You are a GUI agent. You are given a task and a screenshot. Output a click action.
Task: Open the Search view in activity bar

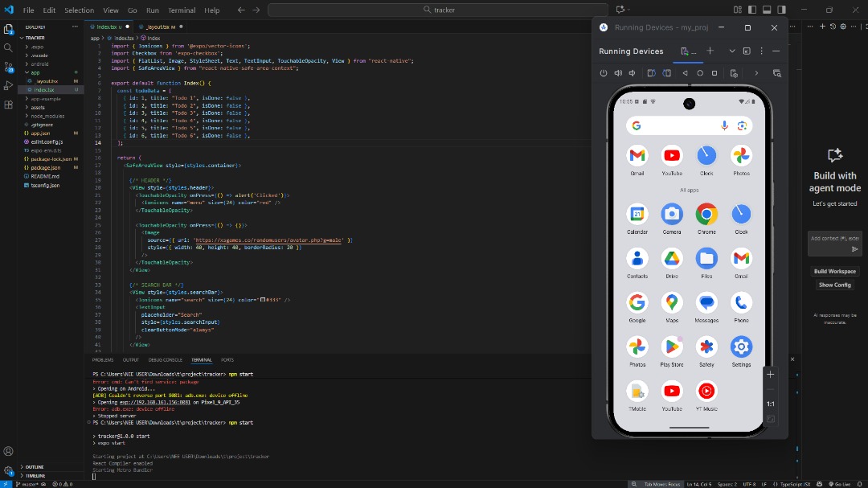[8, 47]
